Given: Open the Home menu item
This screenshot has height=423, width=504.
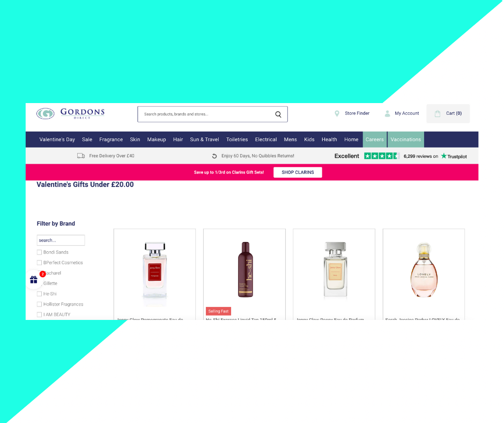Looking at the screenshot, I should (351, 140).
